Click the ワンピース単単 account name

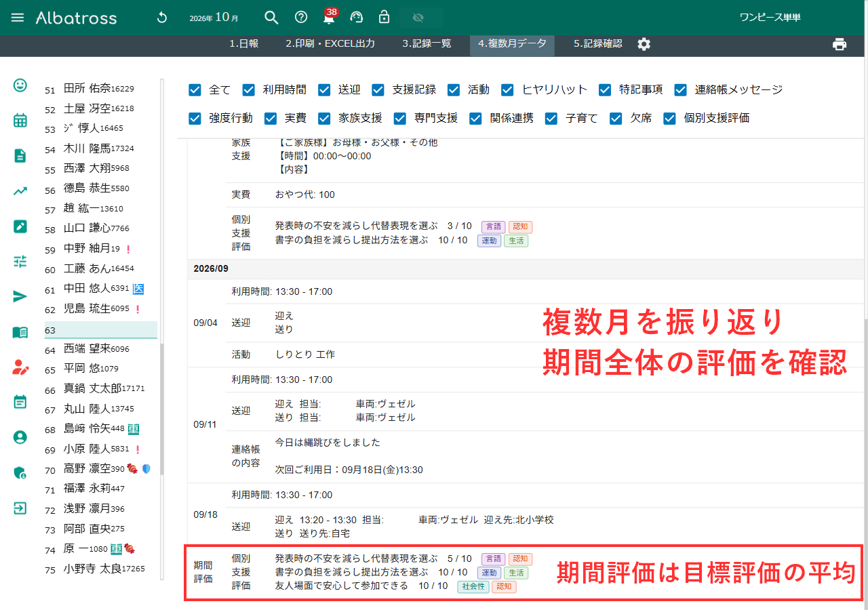coord(770,18)
